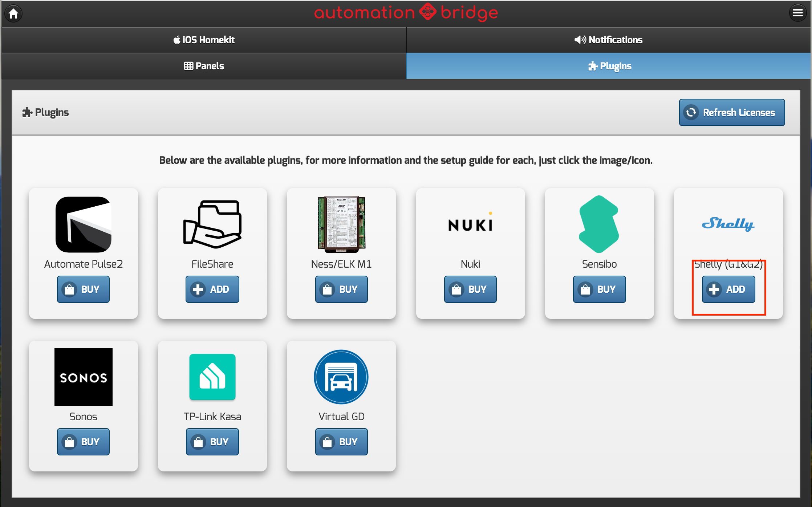
Task: Open the Ness/ELK M1 board image
Action: click(x=341, y=224)
